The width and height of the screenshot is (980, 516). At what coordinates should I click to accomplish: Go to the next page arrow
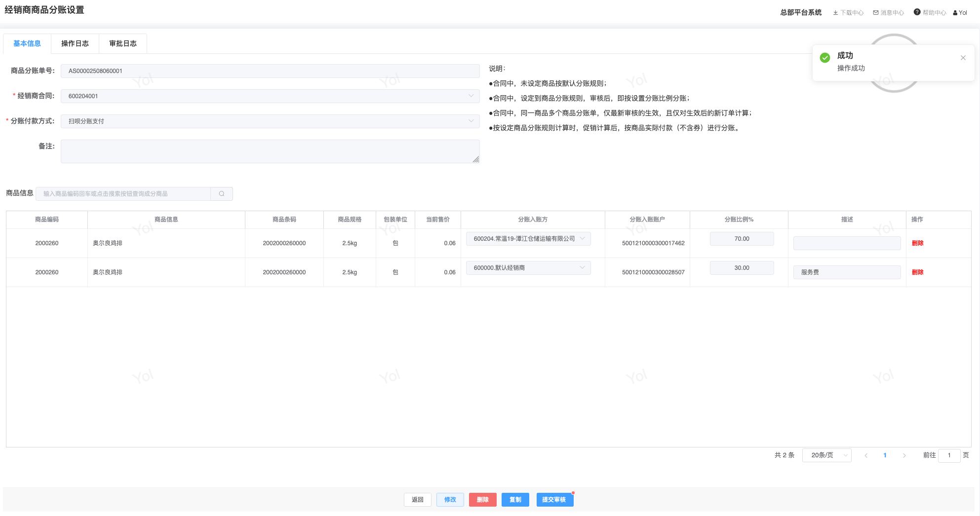tap(904, 455)
